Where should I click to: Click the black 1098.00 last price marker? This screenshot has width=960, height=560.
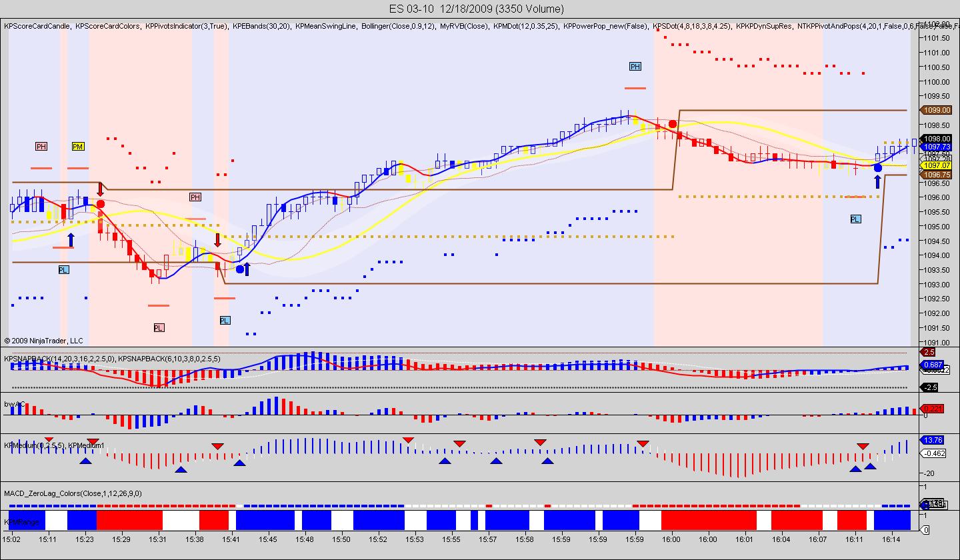[x=936, y=139]
